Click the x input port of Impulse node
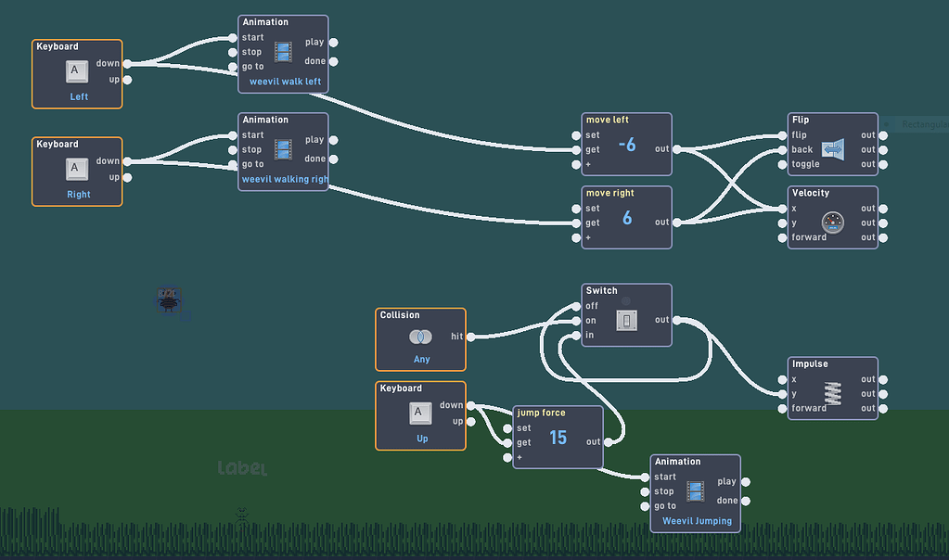The width and height of the screenshot is (949, 560). click(782, 380)
